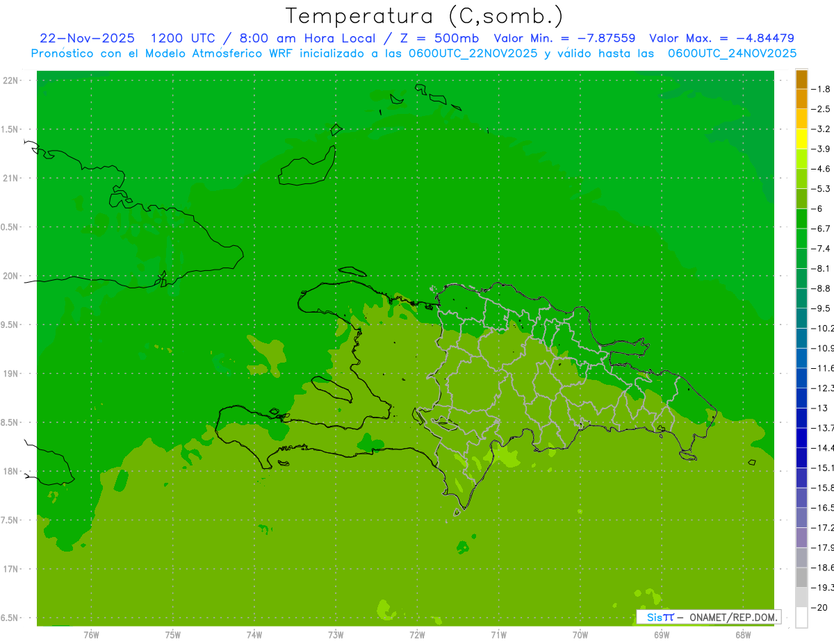Click the '18N' latitude label
The image size is (834, 644).
[11, 472]
